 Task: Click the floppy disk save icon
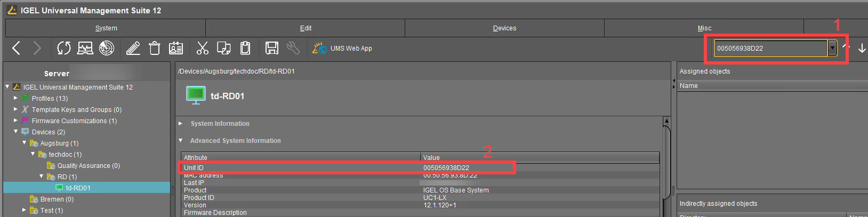[x=272, y=49]
